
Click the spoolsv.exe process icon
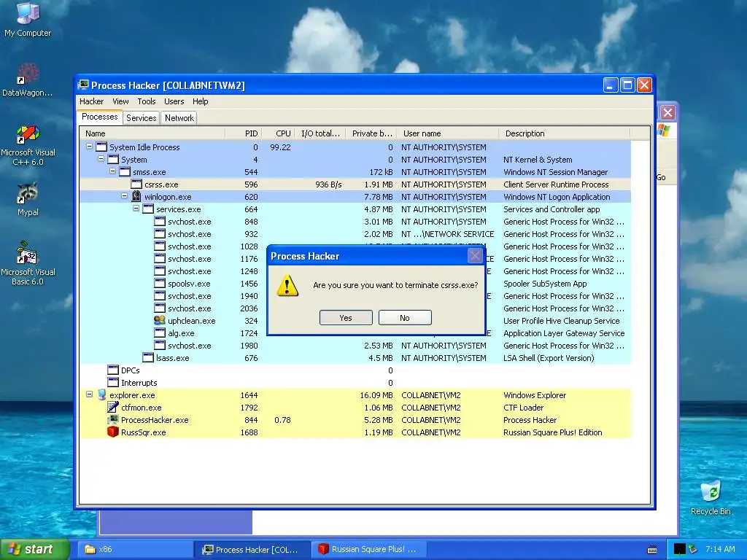coord(160,284)
